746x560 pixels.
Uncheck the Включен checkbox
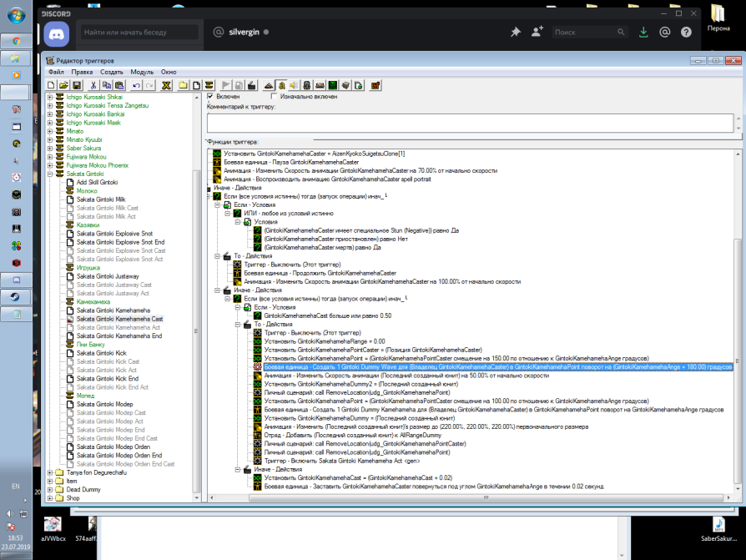[x=210, y=97]
